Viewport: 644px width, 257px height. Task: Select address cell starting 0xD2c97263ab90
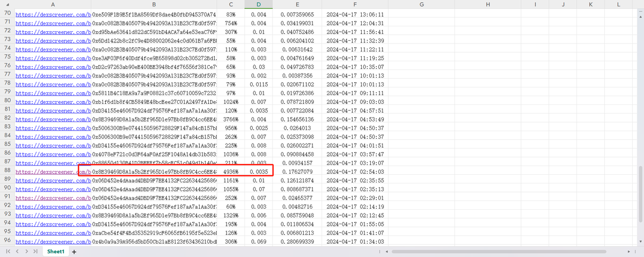tap(154, 67)
